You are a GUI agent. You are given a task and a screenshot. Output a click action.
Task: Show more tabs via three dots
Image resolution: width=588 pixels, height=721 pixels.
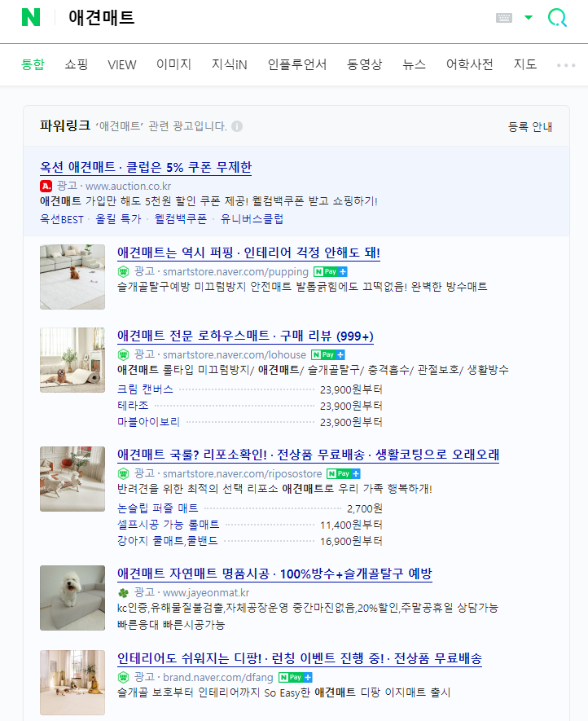point(566,65)
